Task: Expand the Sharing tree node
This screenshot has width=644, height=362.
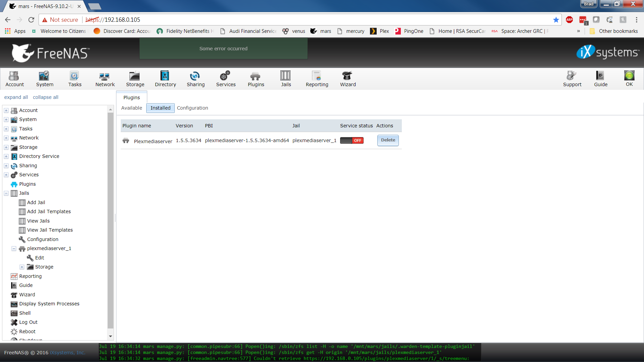Action: tap(6, 166)
